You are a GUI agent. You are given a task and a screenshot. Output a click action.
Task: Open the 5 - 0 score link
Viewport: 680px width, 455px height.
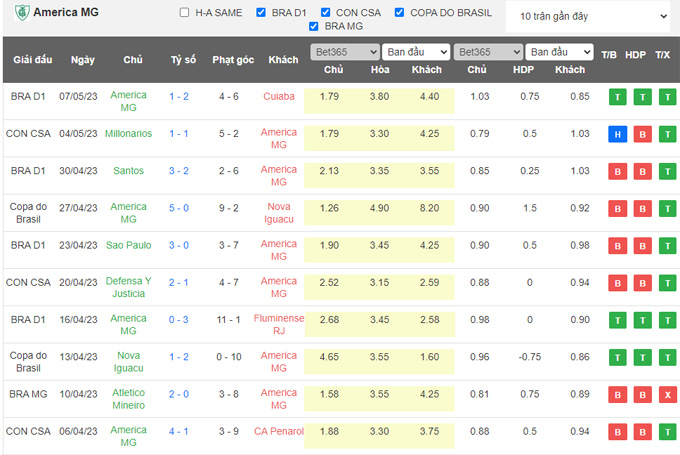click(x=179, y=207)
